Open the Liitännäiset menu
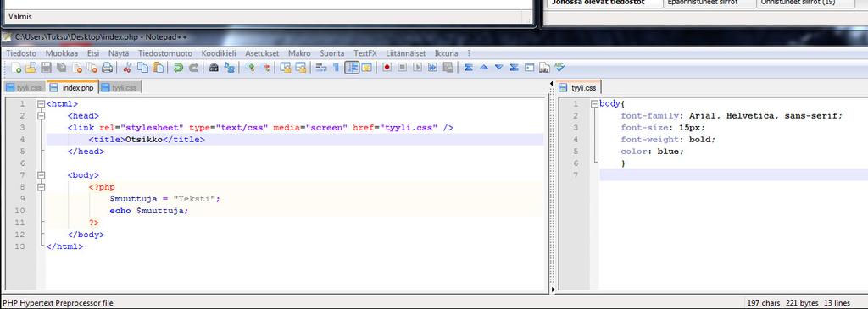Viewport: 868px width, 309px height. click(x=405, y=53)
